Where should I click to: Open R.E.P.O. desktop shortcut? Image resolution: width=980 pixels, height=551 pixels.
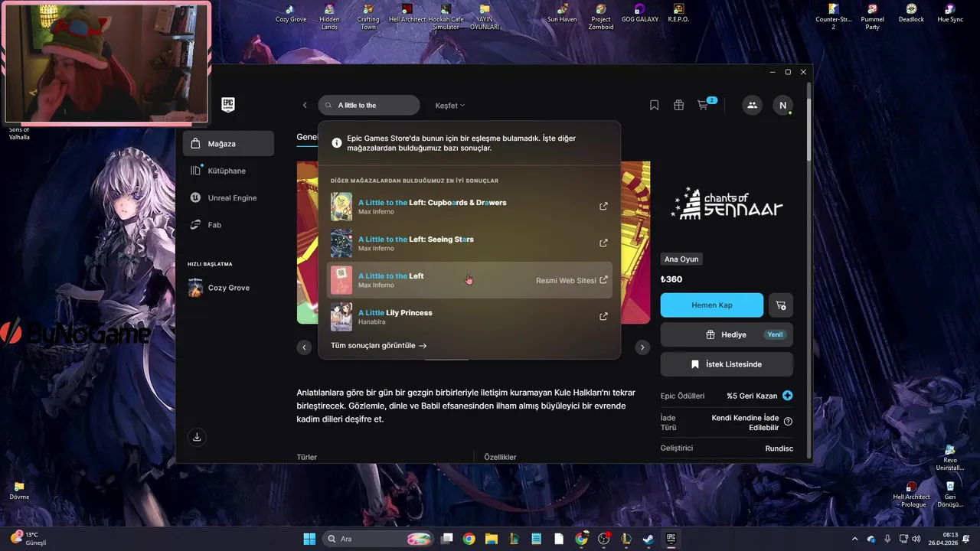point(678,13)
